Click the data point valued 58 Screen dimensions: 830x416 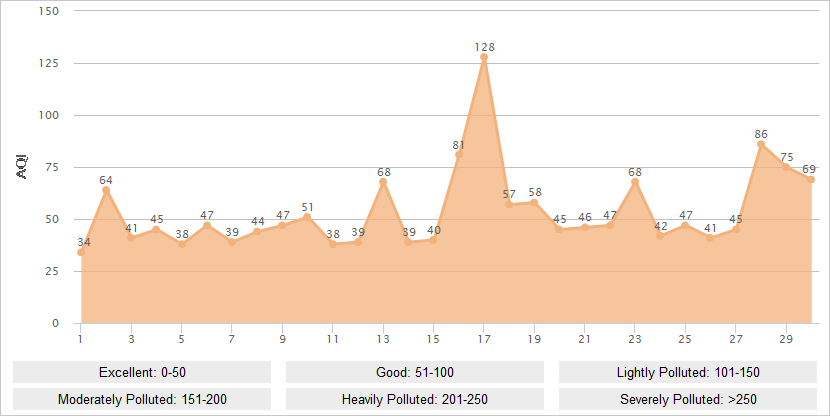[534, 202]
